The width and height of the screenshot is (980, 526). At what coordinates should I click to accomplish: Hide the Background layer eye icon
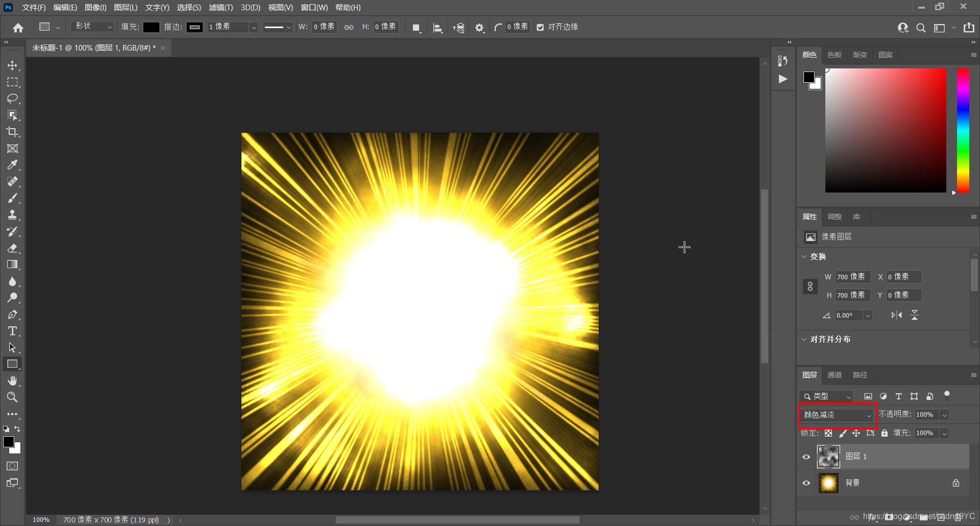click(806, 483)
